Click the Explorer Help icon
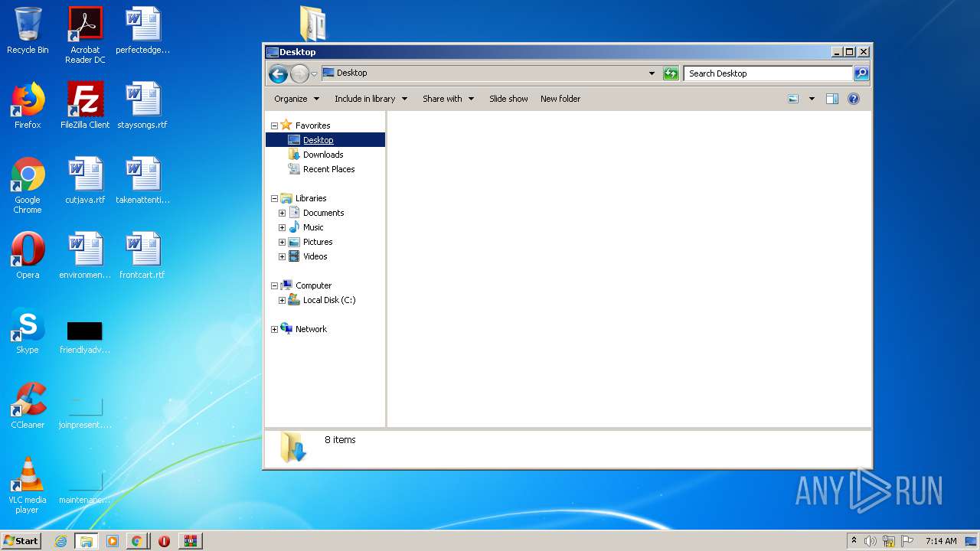 pyautogui.click(x=854, y=99)
